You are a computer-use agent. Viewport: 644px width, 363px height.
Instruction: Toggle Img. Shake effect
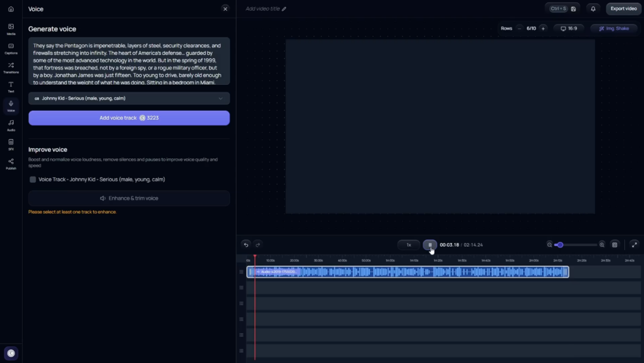pyautogui.click(x=614, y=29)
